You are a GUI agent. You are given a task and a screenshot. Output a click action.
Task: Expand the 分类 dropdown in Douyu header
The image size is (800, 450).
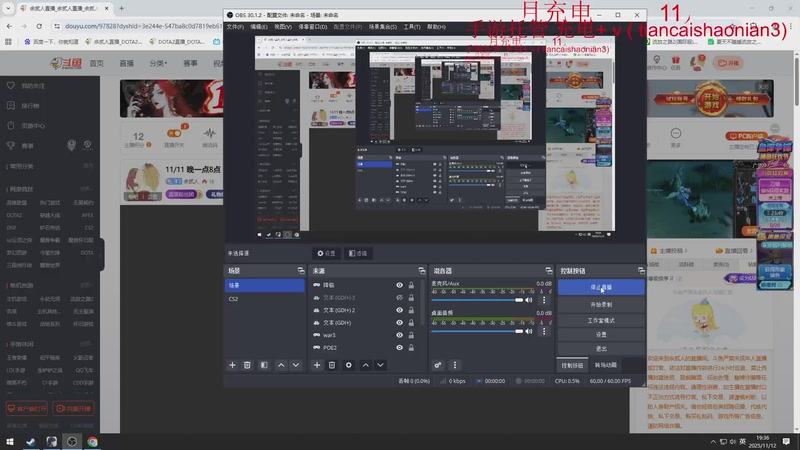pos(158,63)
